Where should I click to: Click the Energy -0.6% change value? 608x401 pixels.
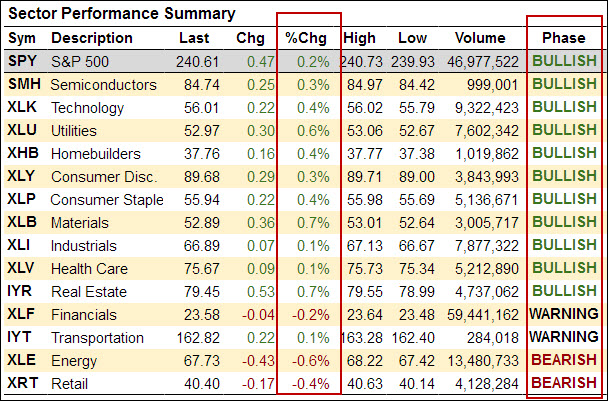[x=311, y=361]
